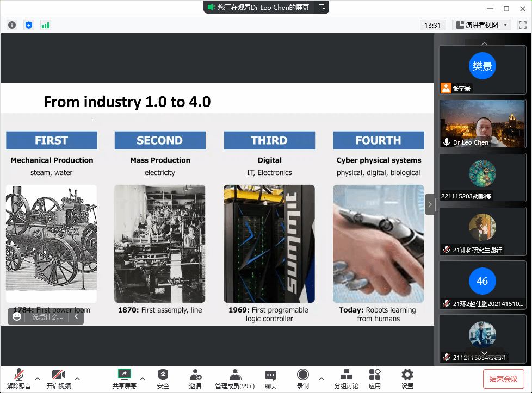Open the meeting info icon
The width and height of the screenshot is (532, 393).
12,25
